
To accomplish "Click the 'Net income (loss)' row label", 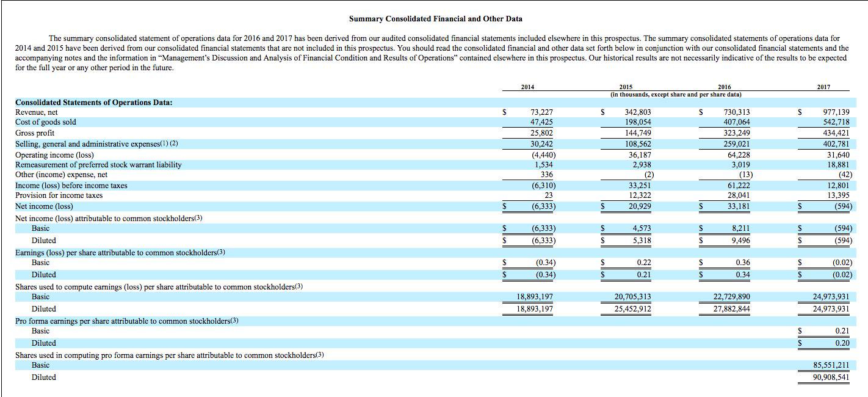I will (44, 206).
